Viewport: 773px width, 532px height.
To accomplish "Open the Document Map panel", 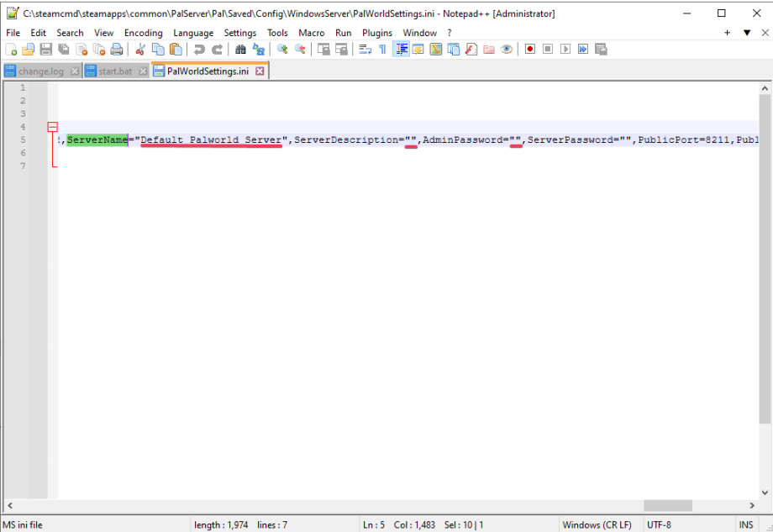I will tap(436, 49).
